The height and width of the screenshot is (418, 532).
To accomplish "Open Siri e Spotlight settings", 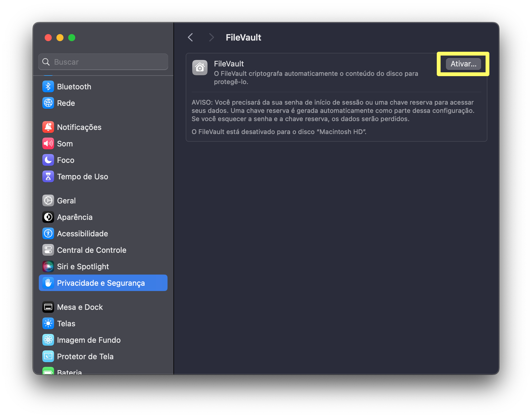I will click(83, 266).
